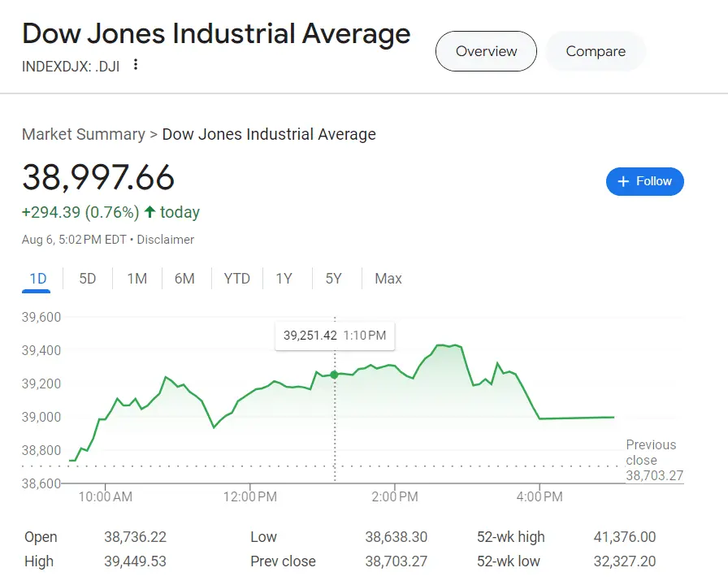Show the 5D chart range
The width and height of the screenshot is (728, 585).
[88, 279]
